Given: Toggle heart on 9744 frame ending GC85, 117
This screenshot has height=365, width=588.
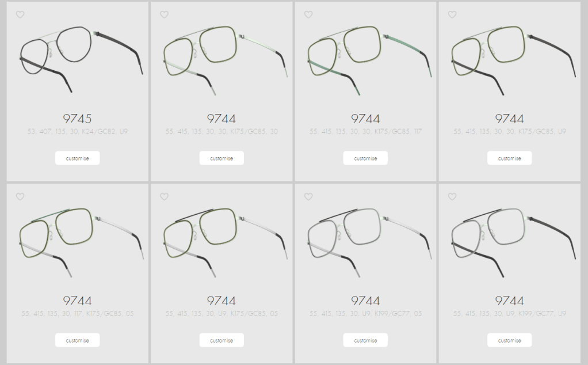Looking at the screenshot, I should pyautogui.click(x=308, y=14).
